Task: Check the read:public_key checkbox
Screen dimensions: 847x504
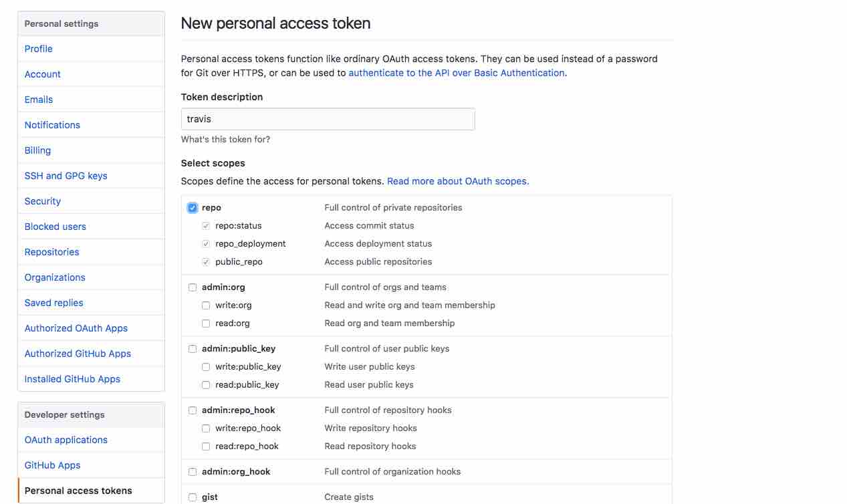Action: 206,384
